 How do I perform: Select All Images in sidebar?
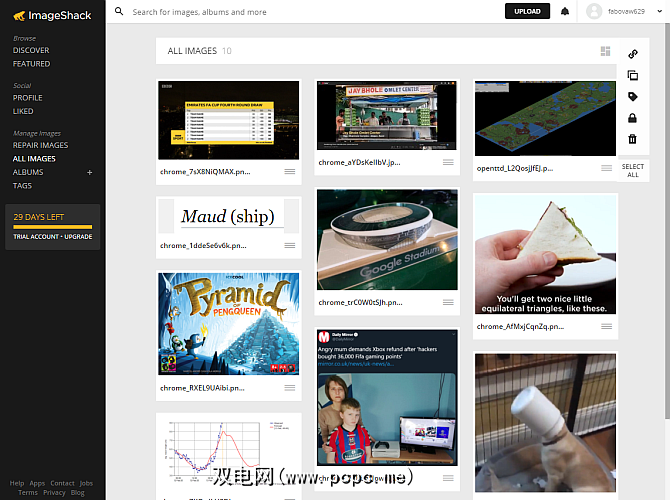34,159
